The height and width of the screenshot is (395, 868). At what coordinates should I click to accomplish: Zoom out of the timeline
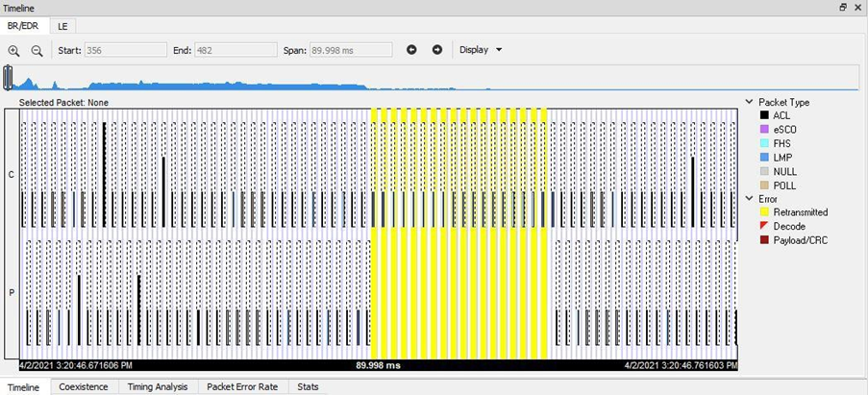click(37, 50)
